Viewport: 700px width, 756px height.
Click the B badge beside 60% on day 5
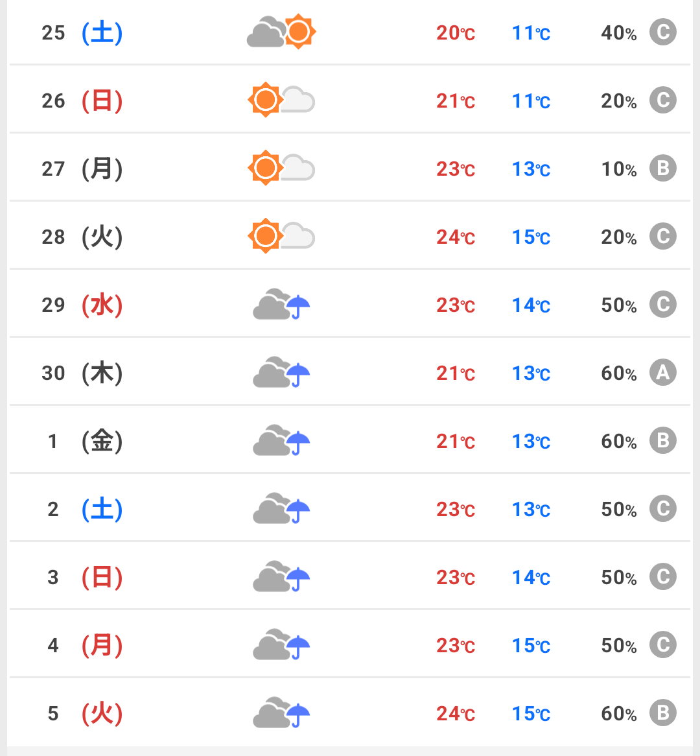point(663,713)
